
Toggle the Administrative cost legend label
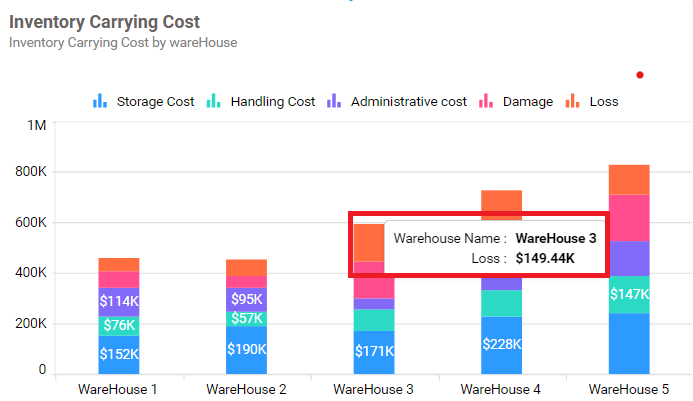click(x=409, y=102)
